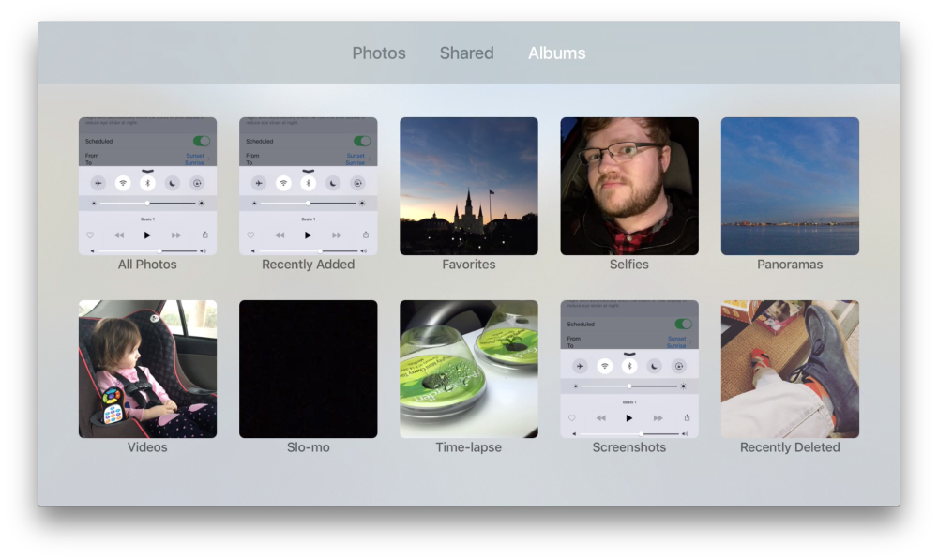Screen dimensions: 938x560
Task: Open the Recently Deleted album
Action: tap(790, 369)
